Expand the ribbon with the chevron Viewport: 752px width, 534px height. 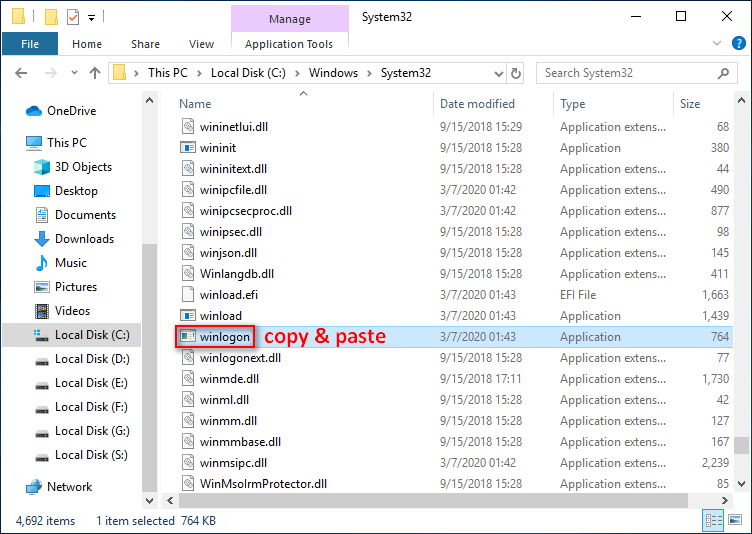coord(717,43)
